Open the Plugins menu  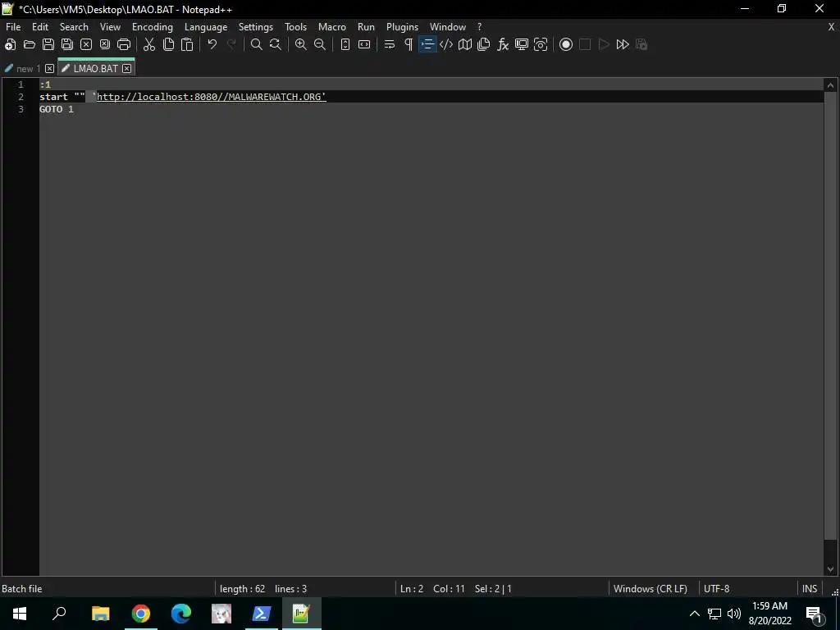[x=402, y=27]
